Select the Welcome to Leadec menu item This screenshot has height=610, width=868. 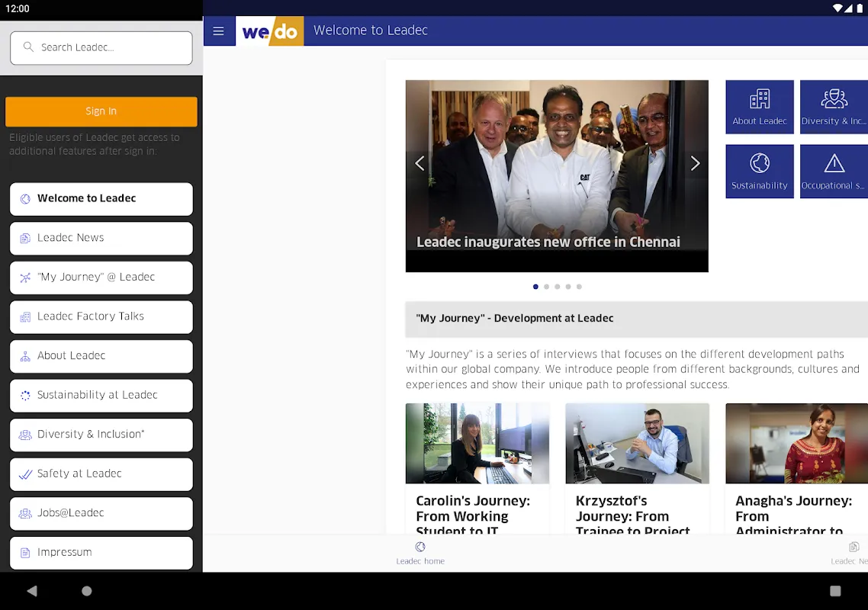pyautogui.click(x=101, y=199)
